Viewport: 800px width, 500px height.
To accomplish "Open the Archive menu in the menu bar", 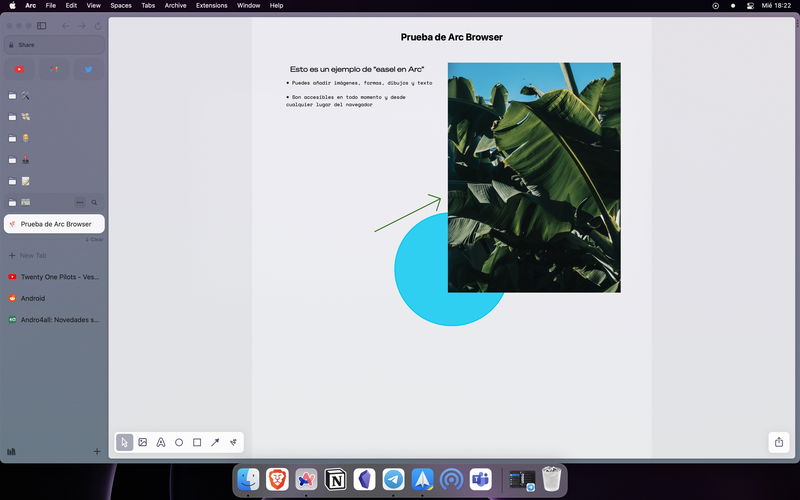I will pos(175,5).
